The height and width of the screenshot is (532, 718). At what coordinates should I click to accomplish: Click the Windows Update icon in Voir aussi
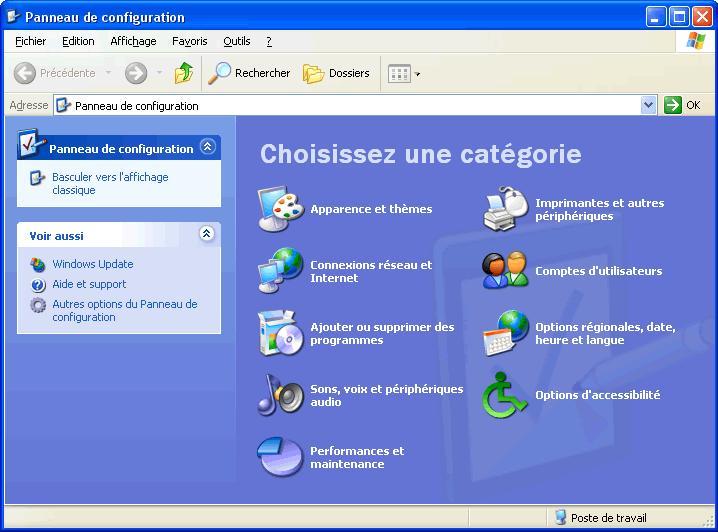pyautogui.click(x=38, y=264)
